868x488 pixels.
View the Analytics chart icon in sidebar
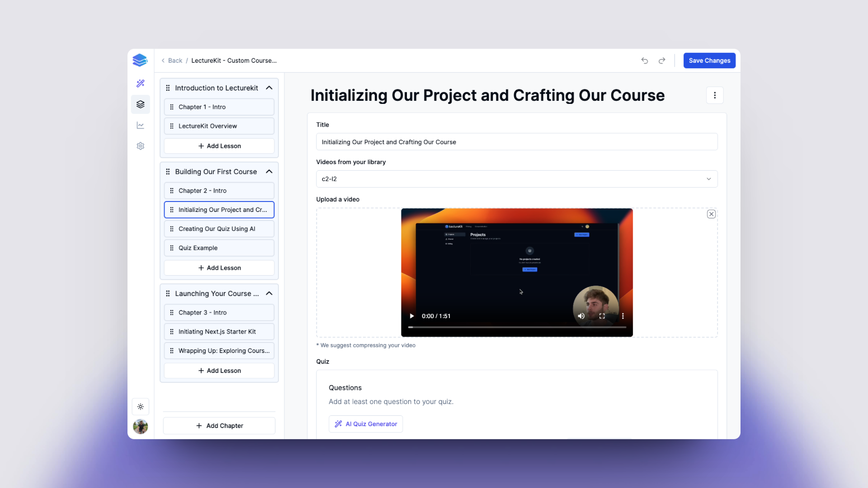click(140, 125)
